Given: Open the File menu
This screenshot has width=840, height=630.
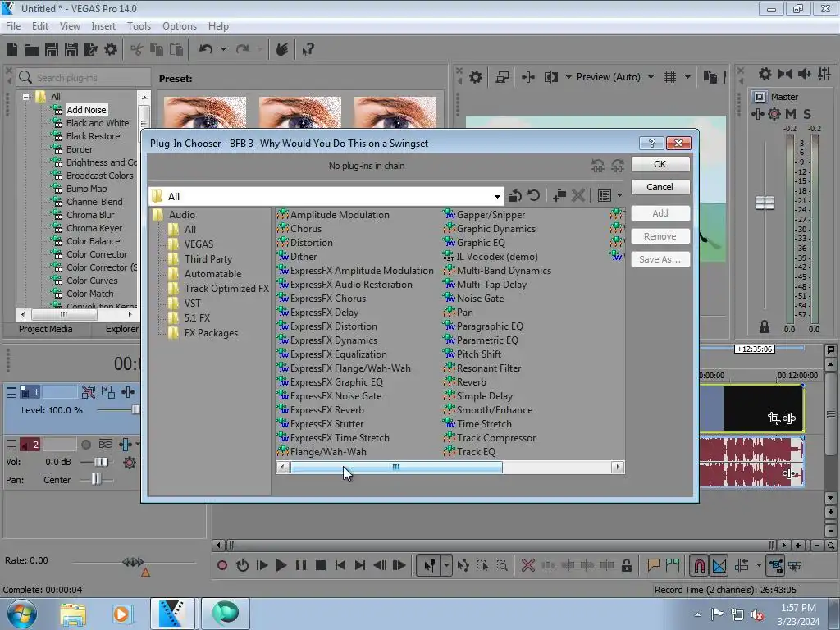Looking at the screenshot, I should 13,25.
